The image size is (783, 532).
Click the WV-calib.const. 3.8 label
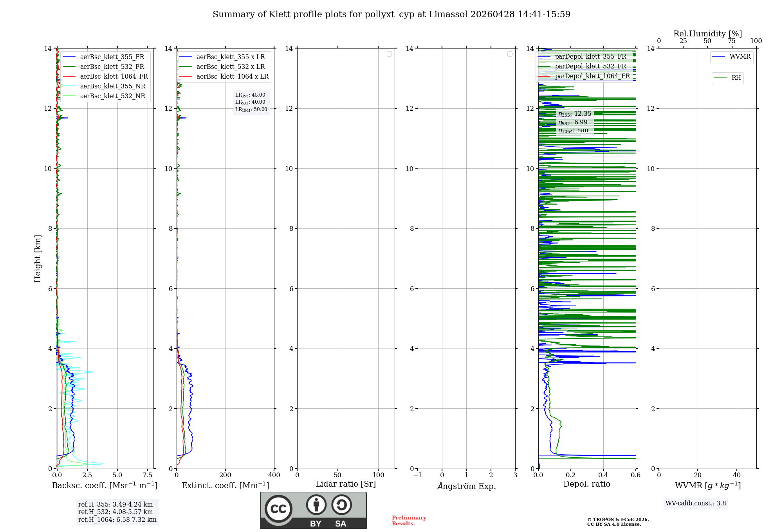[696, 503]
